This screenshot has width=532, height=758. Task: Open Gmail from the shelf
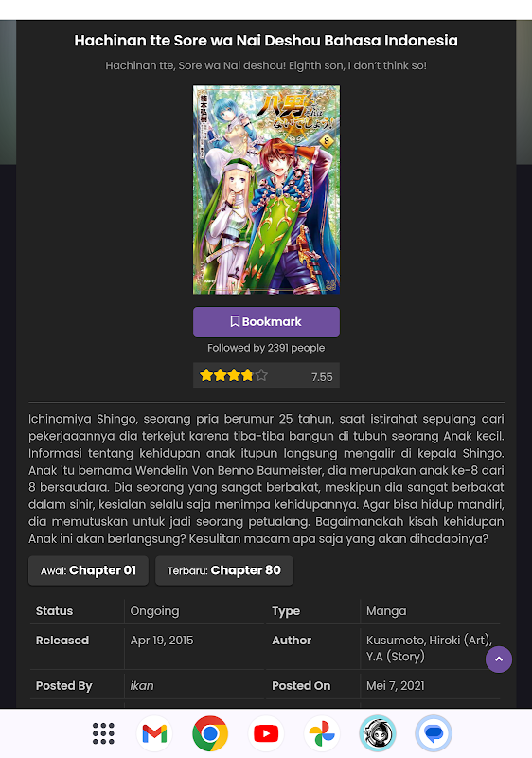(154, 733)
